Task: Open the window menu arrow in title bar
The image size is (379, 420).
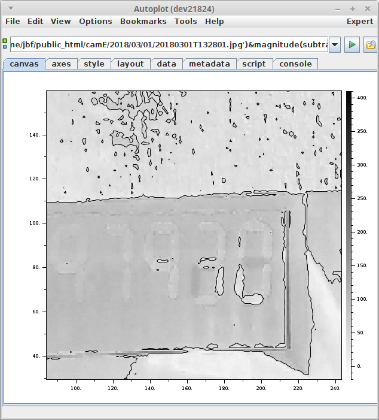Action: click(x=10, y=8)
